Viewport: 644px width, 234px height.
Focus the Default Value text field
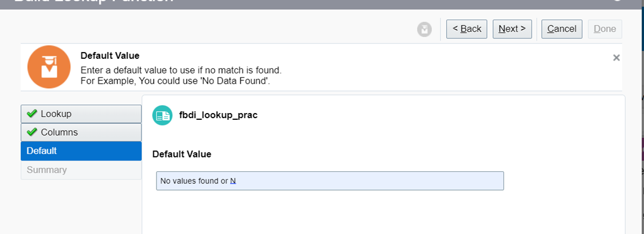(330, 181)
